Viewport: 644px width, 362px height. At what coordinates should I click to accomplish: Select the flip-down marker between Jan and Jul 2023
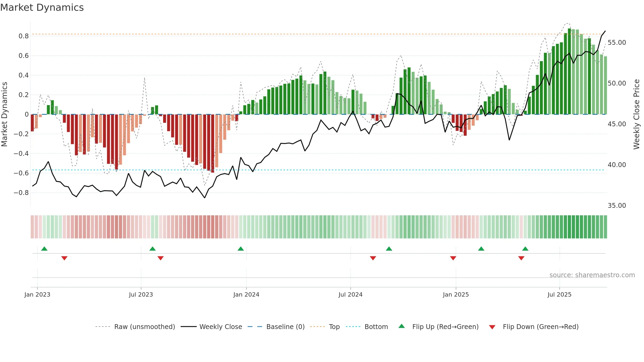pyautogui.click(x=64, y=258)
